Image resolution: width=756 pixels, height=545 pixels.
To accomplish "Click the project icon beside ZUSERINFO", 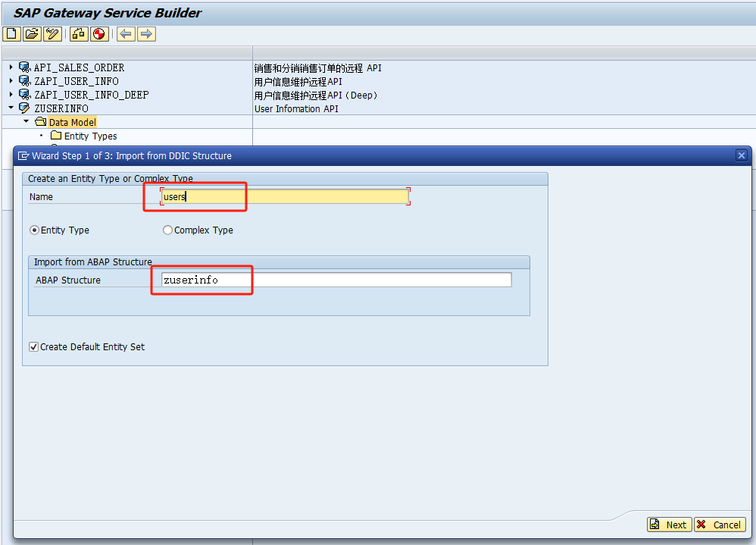I will pos(23,108).
